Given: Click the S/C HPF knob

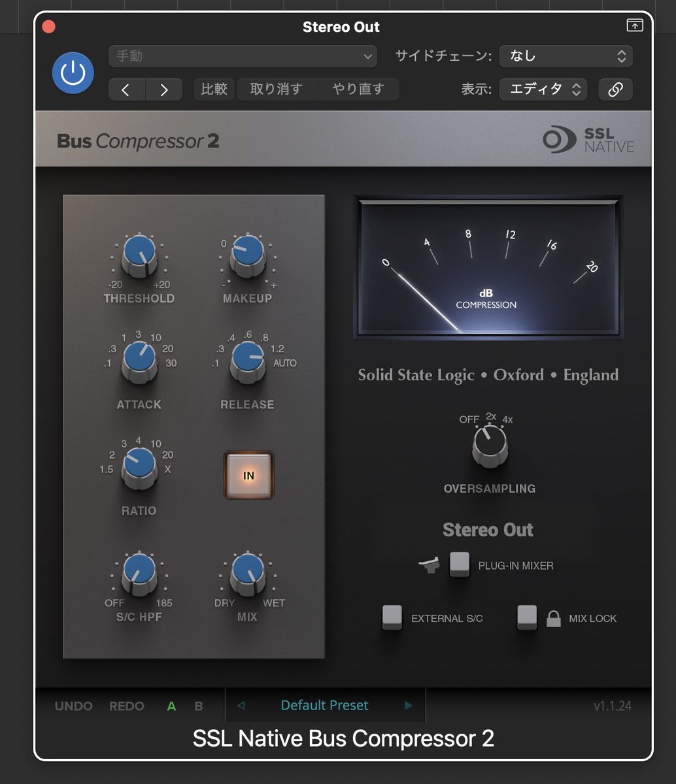Looking at the screenshot, I should (139, 574).
